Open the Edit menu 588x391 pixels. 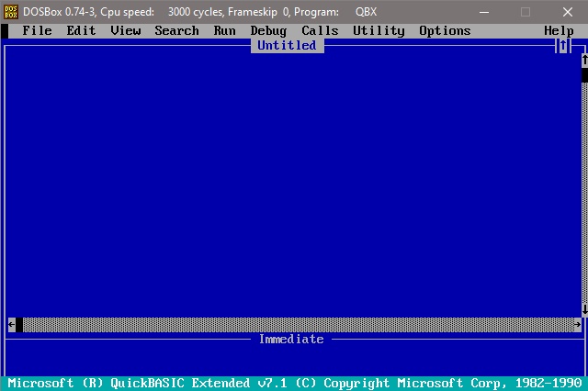[x=81, y=30]
